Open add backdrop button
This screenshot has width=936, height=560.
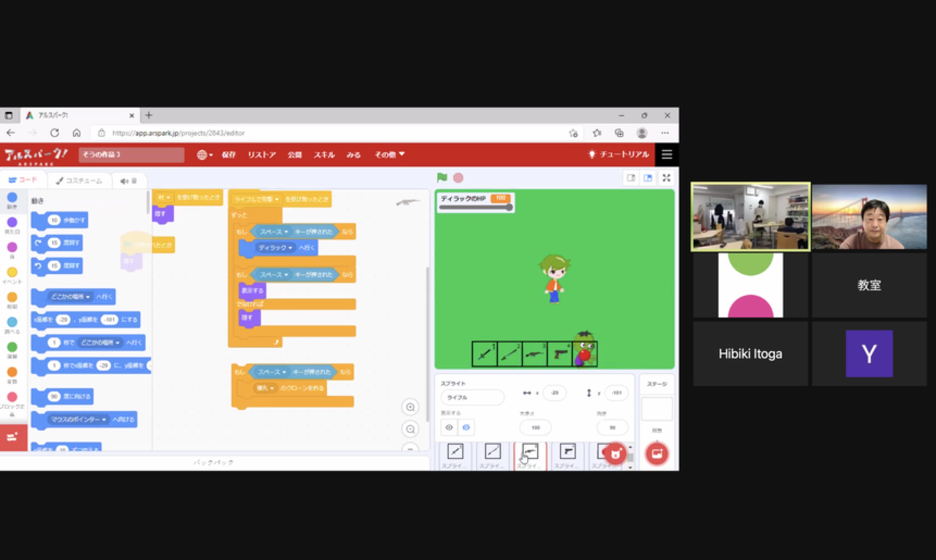[657, 454]
